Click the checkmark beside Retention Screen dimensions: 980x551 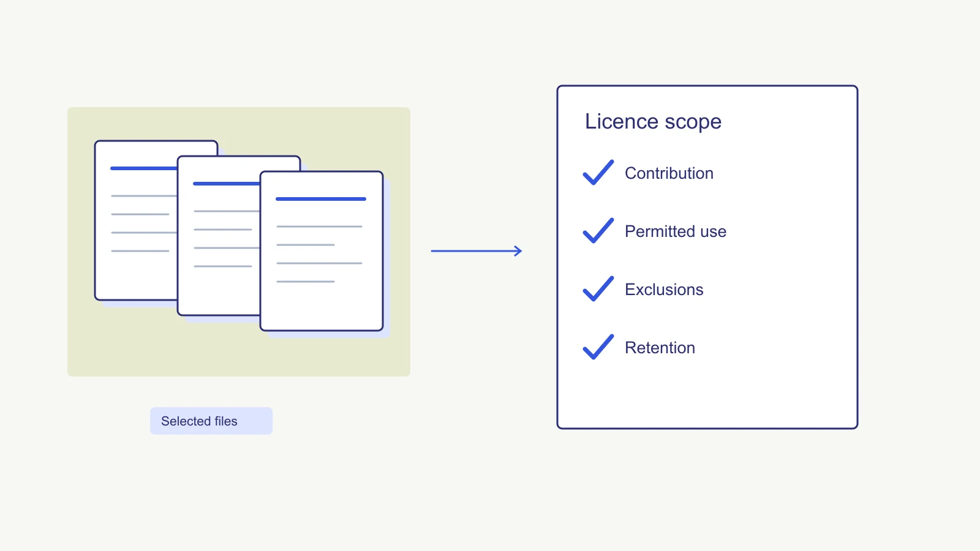(598, 347)
